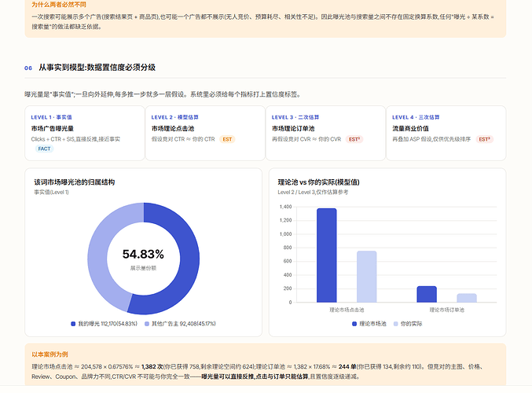Screen dimensions: 532x393
Task: Toggle the 你的实际 legend swatch on bar chart
Action: click(395, 324)
